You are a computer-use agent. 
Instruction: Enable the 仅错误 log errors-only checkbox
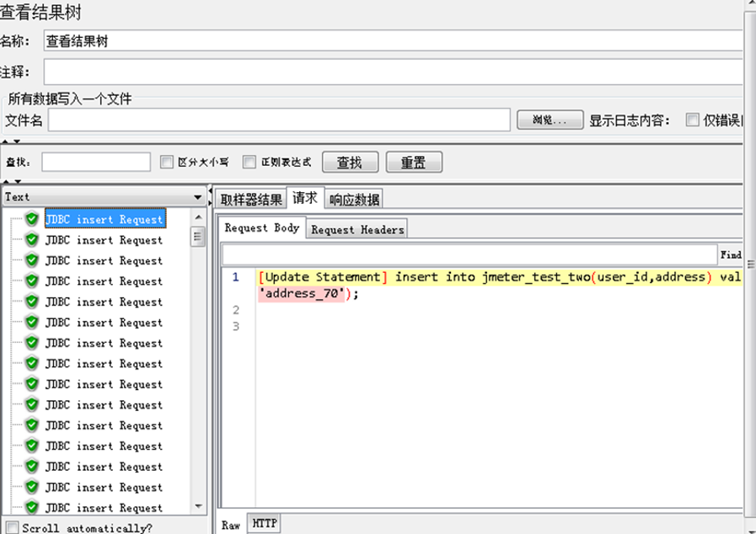click(692, 120)
